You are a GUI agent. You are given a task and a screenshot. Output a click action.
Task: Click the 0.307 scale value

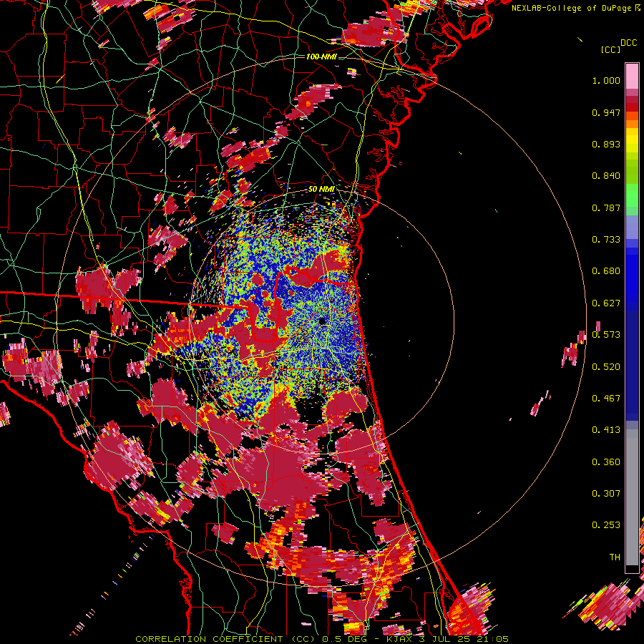point(606,494)
